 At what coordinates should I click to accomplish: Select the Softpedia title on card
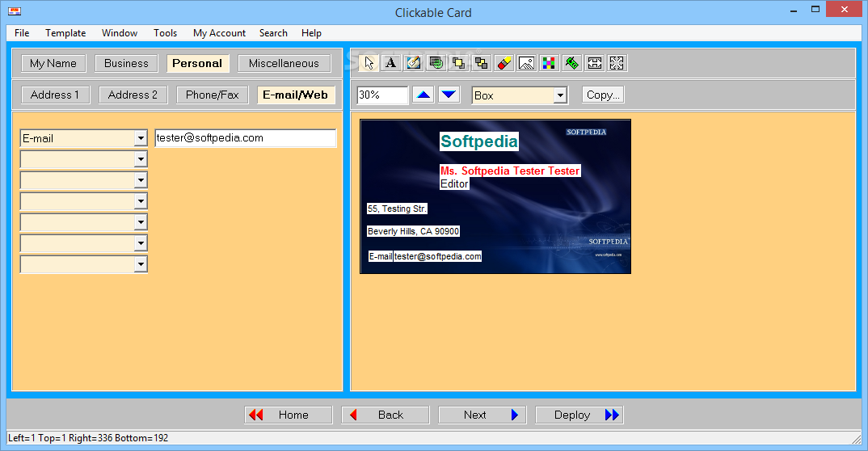point(478,141)
